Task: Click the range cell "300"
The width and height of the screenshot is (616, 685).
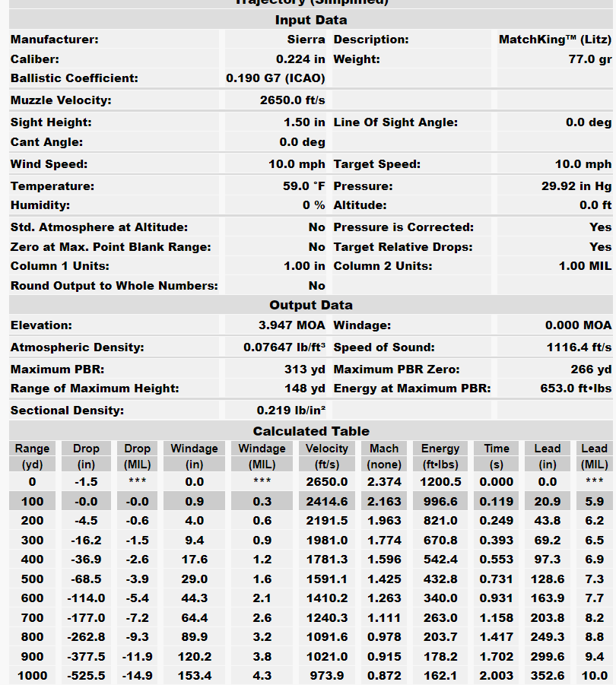Action: click(x=33, y=541)
